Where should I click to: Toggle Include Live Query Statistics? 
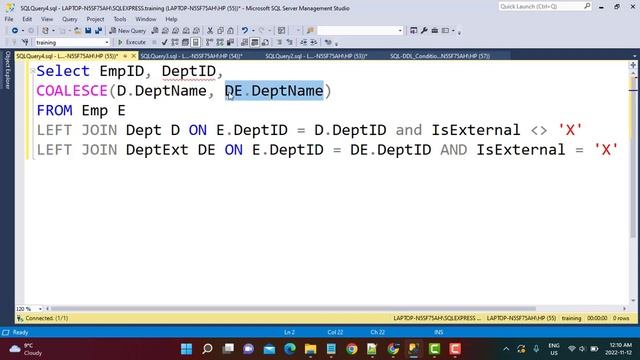click(x=220, y=42)
